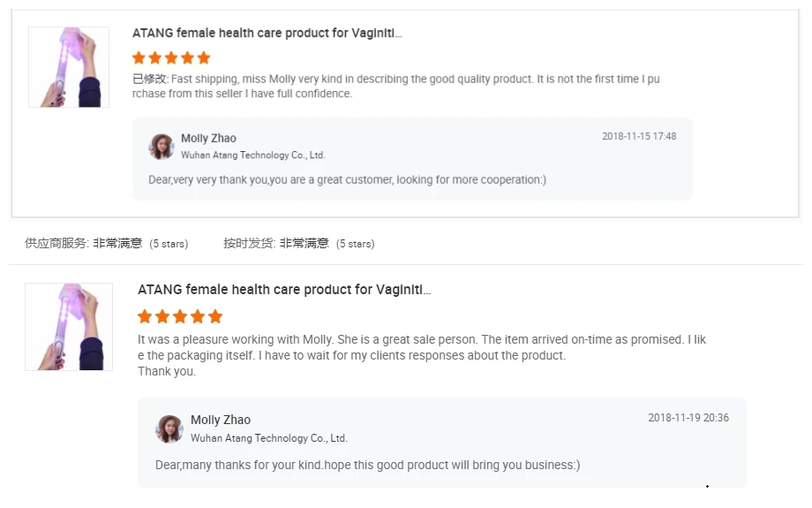The width and height of the screenshot is (812, 508).
Task: Click the Molly Zhao name in the 2018-11-19 reply
Action: click(x=221, y=421)
